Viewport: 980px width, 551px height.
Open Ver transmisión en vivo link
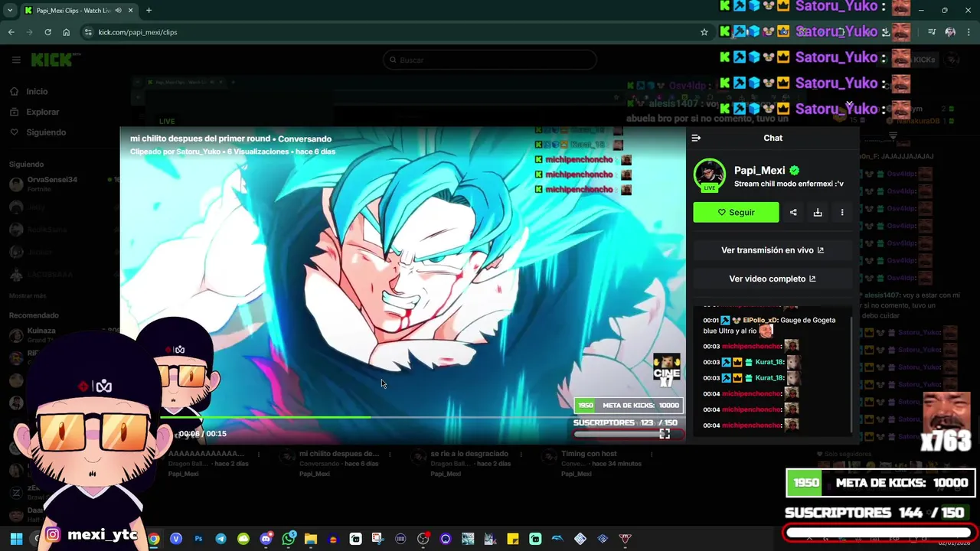click(x=773, y=250)
